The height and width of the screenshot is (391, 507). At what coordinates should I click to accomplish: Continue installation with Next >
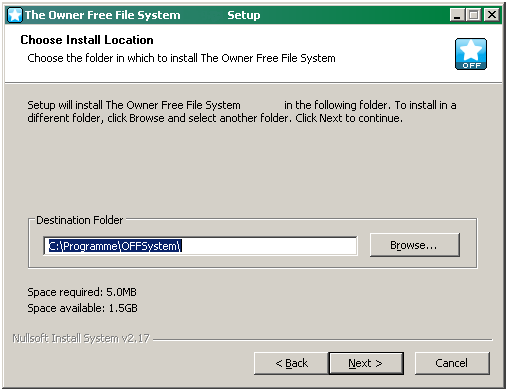366,363
